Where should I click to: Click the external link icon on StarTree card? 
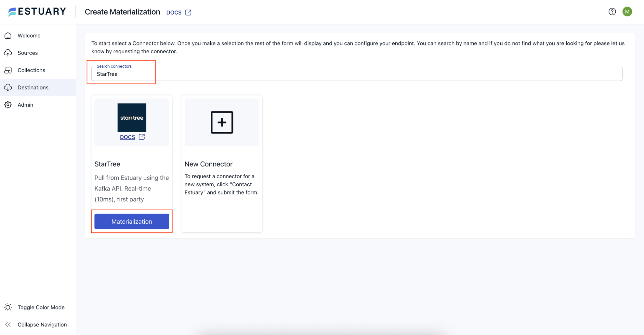pos(142,137)
